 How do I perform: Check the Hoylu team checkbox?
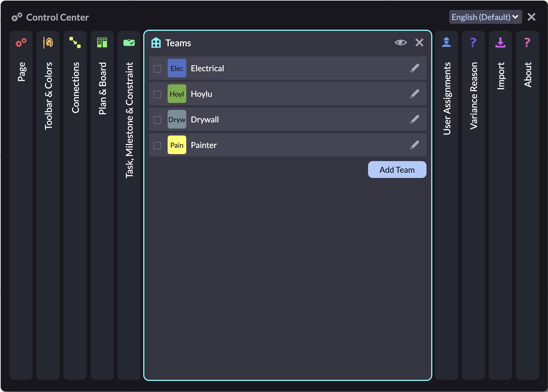(157, 94)
